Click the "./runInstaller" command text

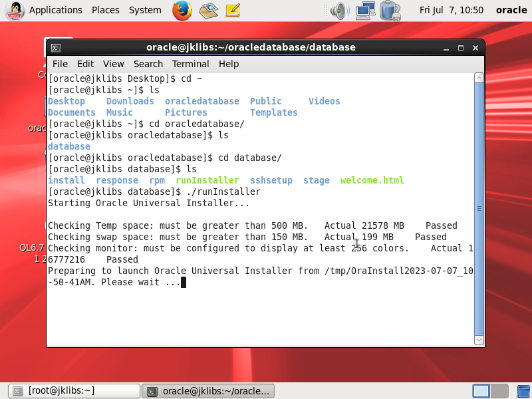223,192
